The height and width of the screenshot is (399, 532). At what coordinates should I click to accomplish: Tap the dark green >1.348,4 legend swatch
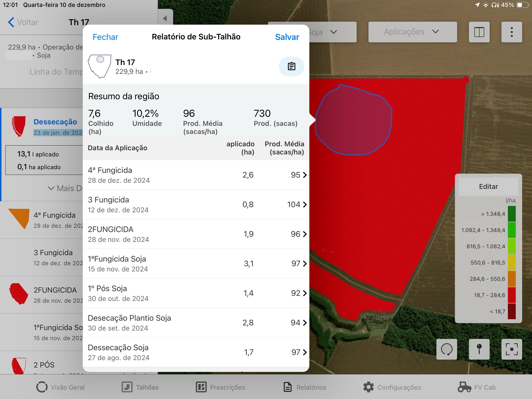coord(512,214)
